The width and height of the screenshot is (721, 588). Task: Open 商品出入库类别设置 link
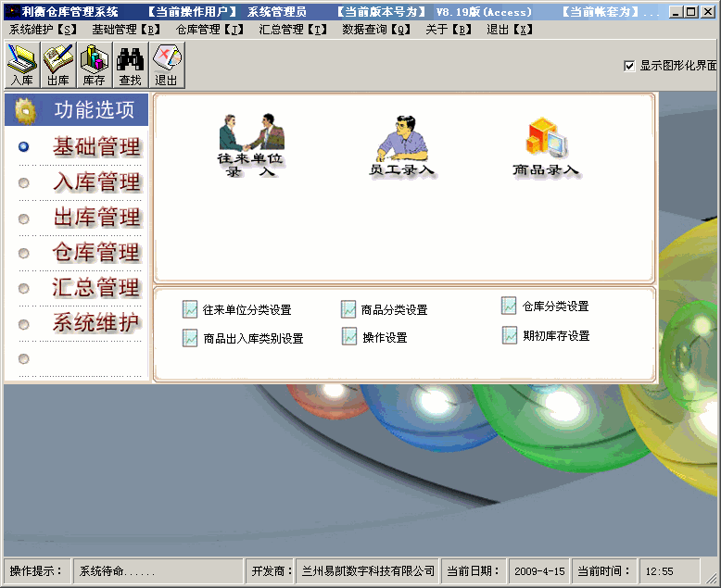(x=253, y=339)
